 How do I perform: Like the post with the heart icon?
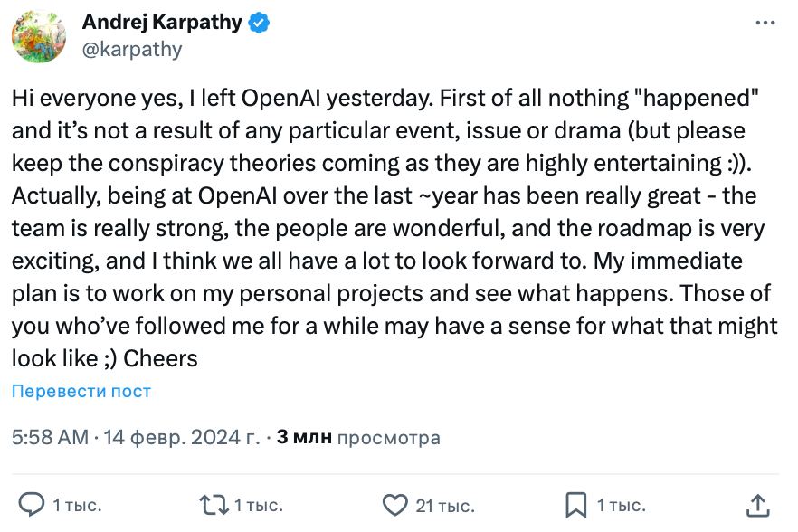click(x=394, y=505)
